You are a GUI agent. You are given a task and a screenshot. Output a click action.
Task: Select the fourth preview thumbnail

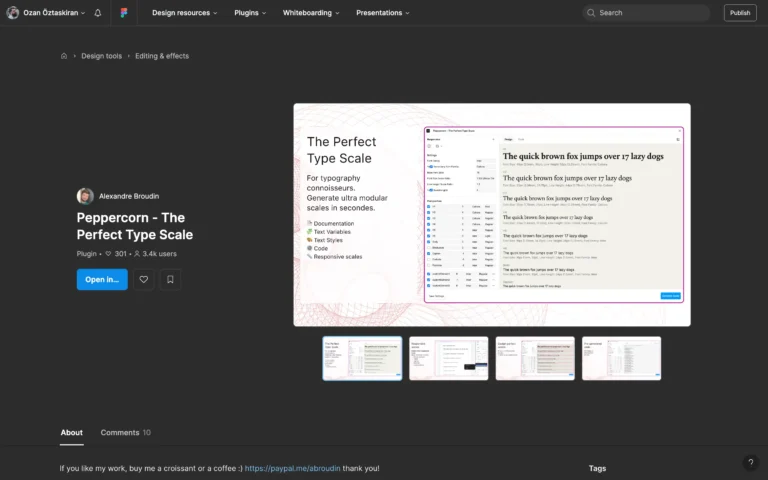click(622, 358)
